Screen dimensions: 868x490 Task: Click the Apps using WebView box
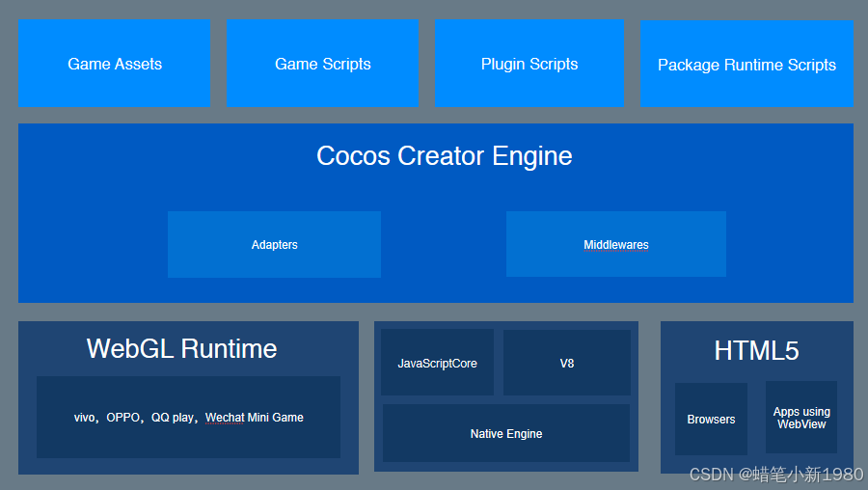coord(801,418)
